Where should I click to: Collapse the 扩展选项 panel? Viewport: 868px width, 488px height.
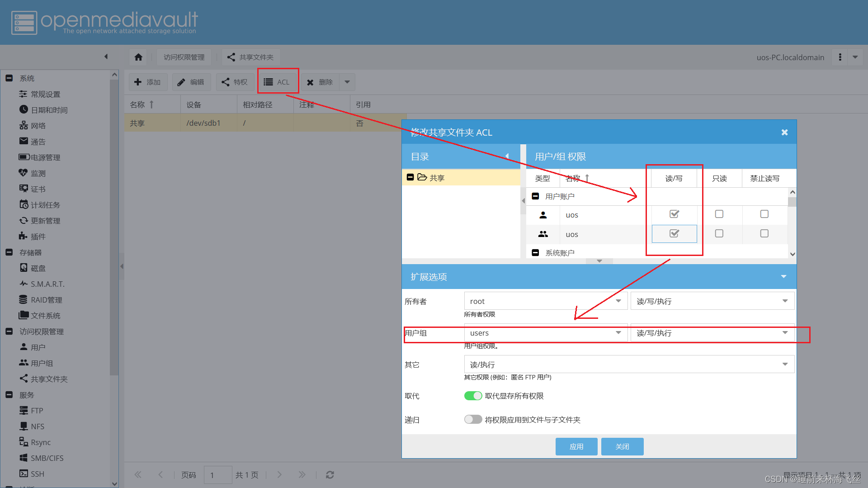(x=783, y=277)
